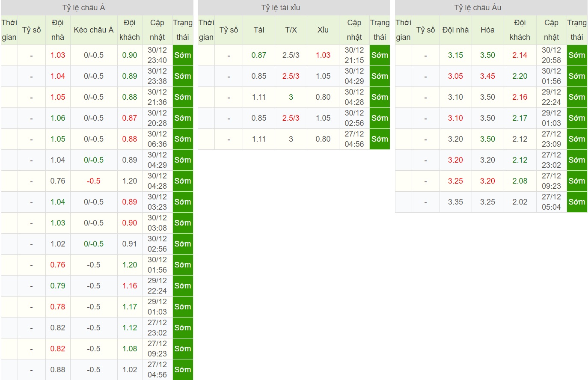Select the "Tỷ lệ châu Âu" table title

pyautogui.click(x=478, y=8)
